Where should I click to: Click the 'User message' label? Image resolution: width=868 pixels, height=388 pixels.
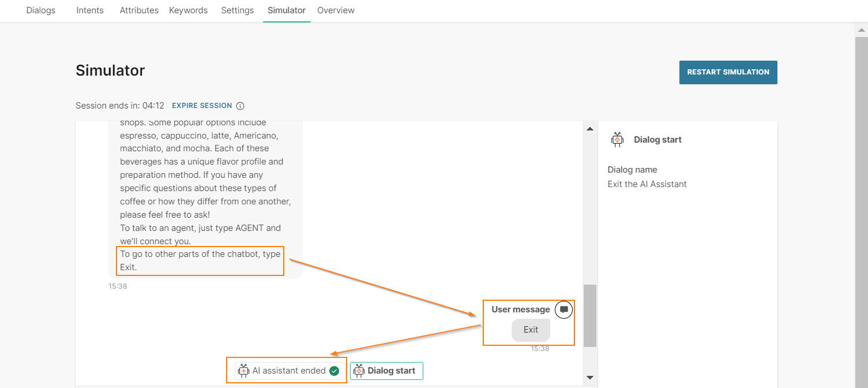pyautogui.click(x=520, y=309)
